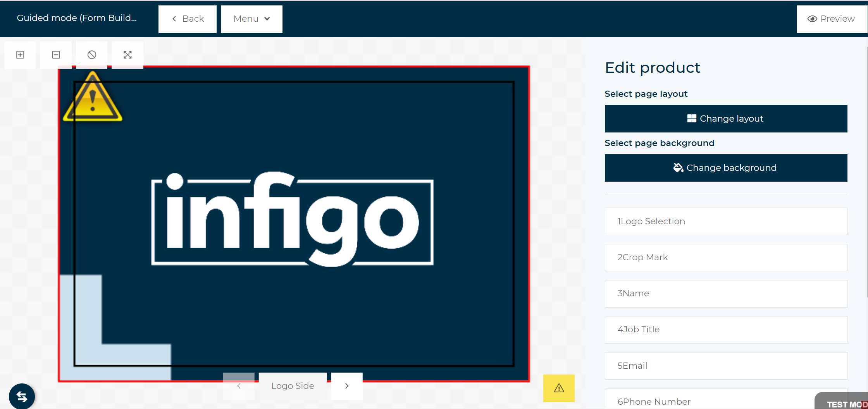Expand the 3Name section

click(726, 294)
